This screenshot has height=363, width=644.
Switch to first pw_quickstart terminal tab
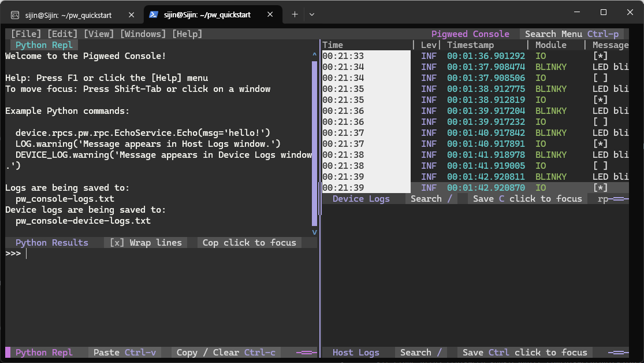pyautogui.click(x=68, y=15)
